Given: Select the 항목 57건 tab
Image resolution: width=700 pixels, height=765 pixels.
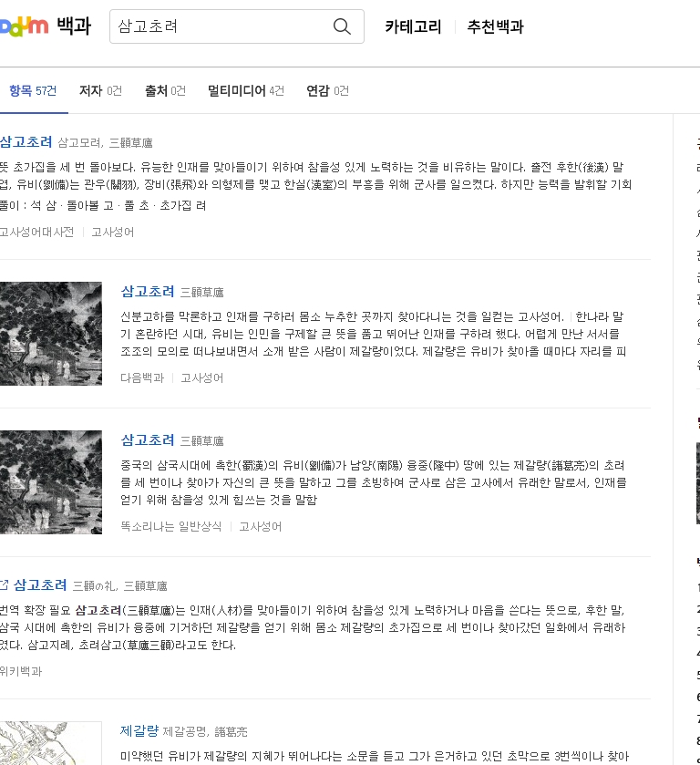Looking at the screenshot, I should click(x=32, y=91).
